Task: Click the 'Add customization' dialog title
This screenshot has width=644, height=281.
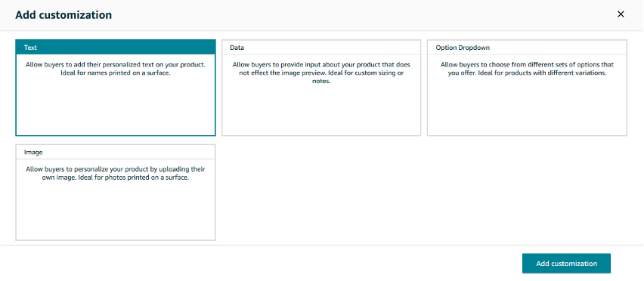Action: click(x=63, y=15)
